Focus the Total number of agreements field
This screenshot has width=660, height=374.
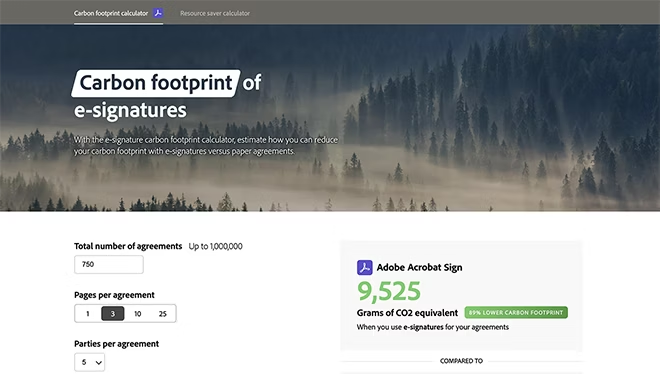pyautogui.click(x=109, y=264)
